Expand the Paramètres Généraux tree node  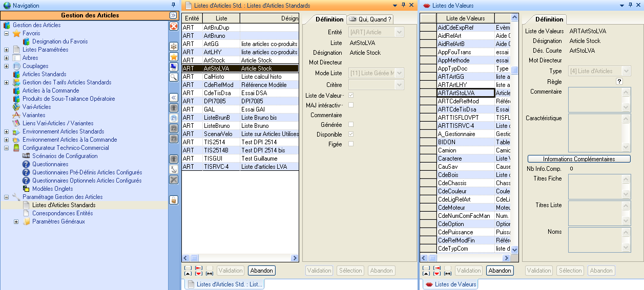16,221
